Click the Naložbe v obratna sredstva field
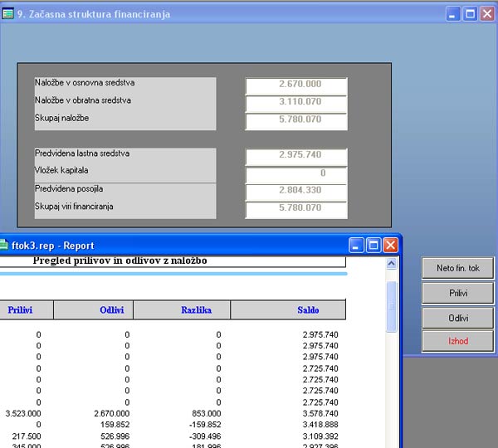Image resolution: width=498 pixels, height=448 pixels. (295, 104)
